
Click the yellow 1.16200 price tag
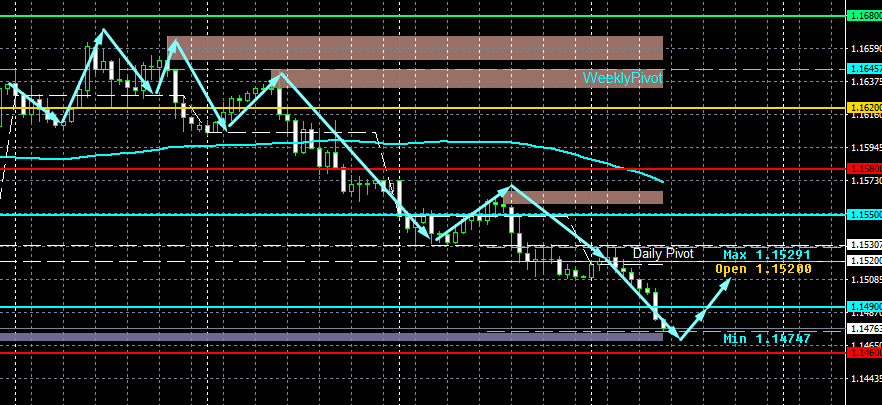865,107
